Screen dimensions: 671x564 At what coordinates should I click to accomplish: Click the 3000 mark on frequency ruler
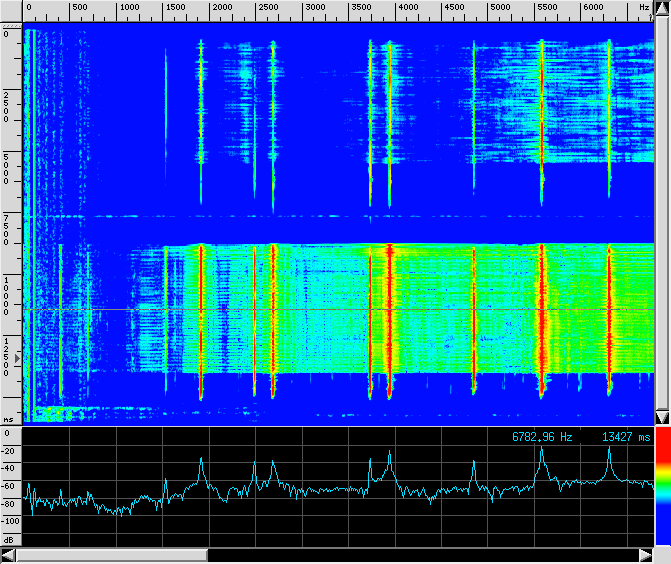coord(314,7)
